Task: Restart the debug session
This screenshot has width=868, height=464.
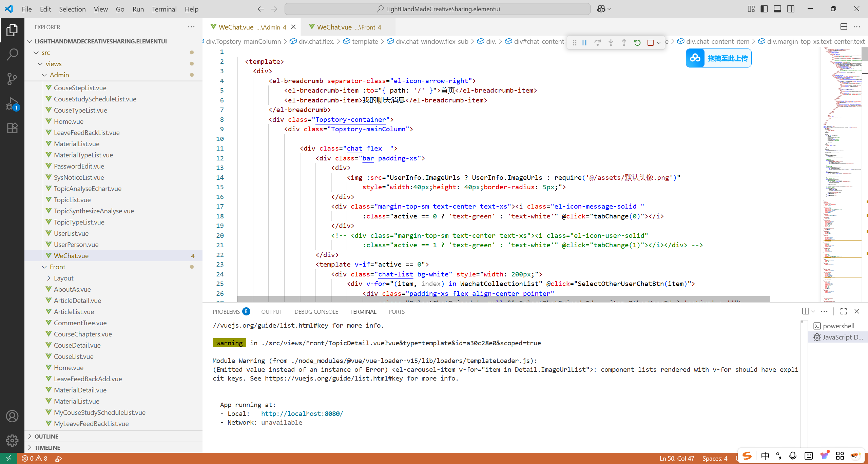Action: tap(637, 43)
